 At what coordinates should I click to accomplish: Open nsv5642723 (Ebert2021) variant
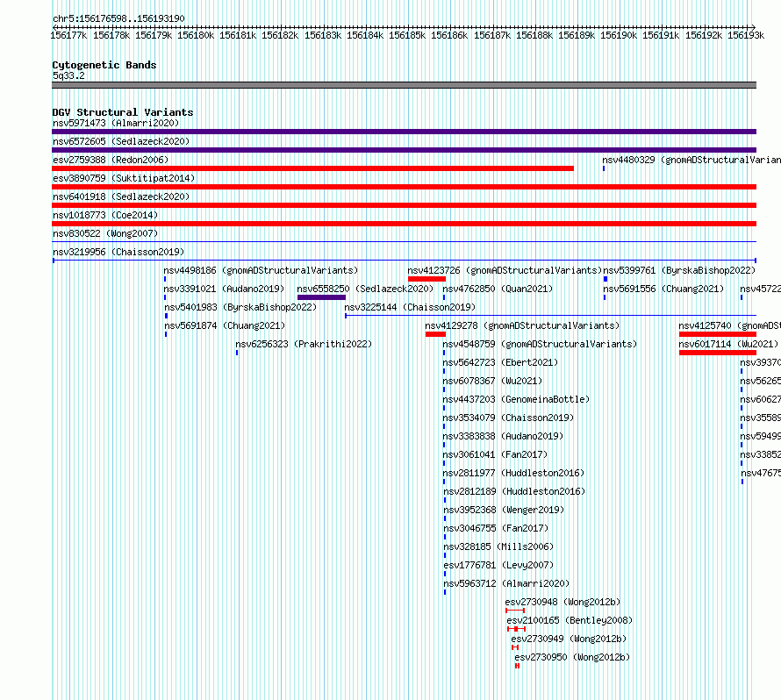[x=500, y=362]
